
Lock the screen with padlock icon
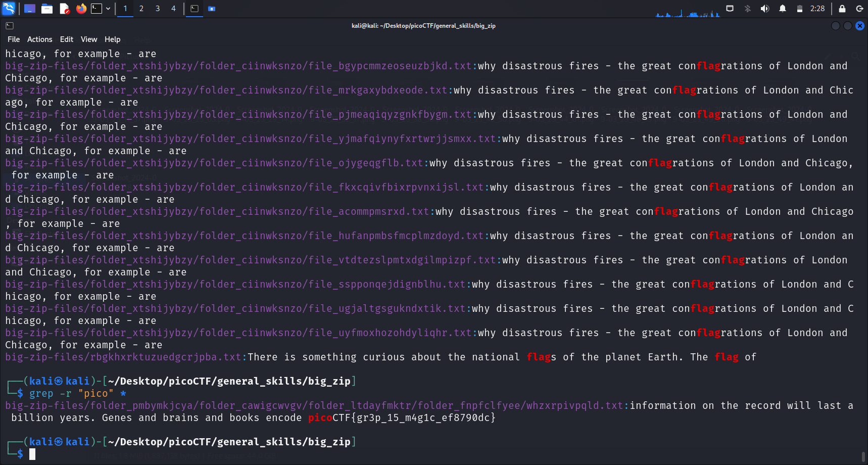coord(842,9)
